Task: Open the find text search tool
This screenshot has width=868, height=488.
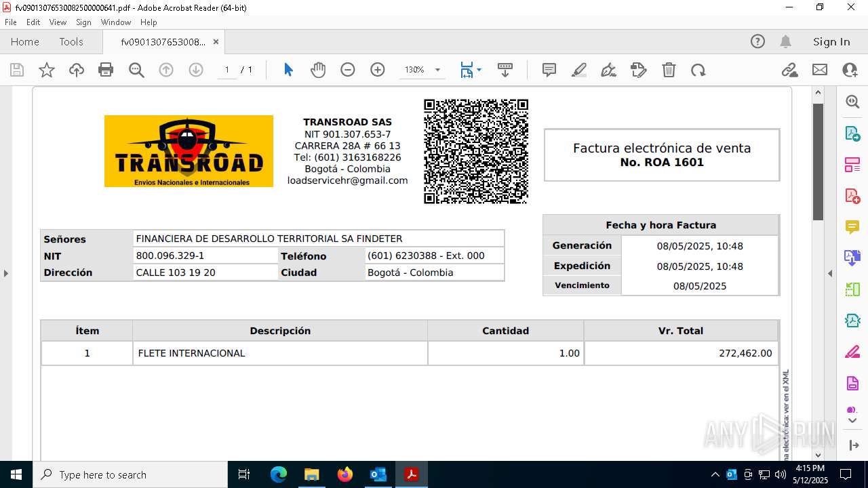Action: pos(136,70)
